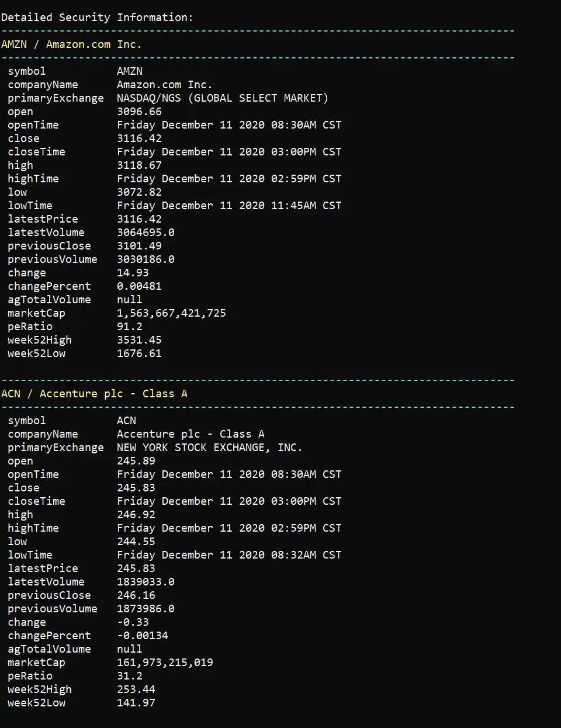Click Amazon's changePercent value 0.00481
The height and width of the screenshot is (728, 561).
139,286
